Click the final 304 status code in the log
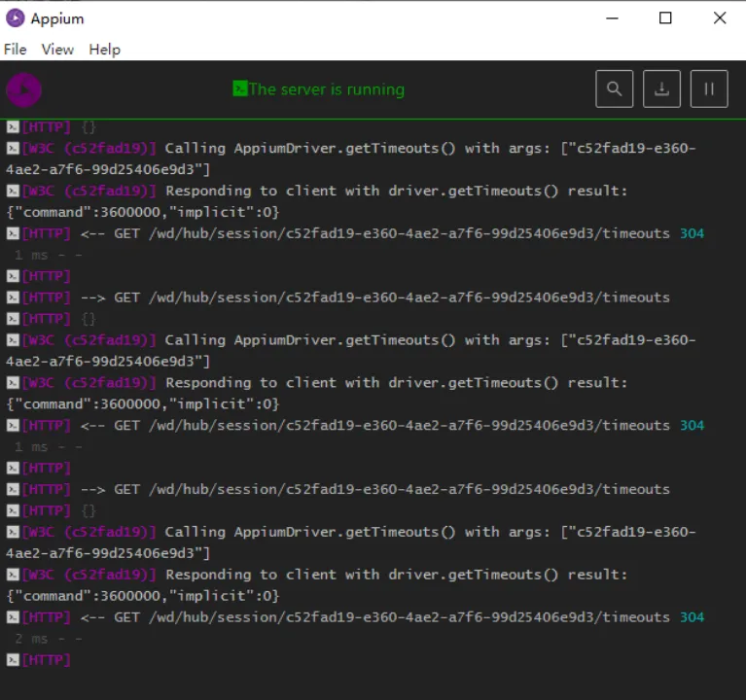This screenshot has height=700, width=746. (692, 617)
